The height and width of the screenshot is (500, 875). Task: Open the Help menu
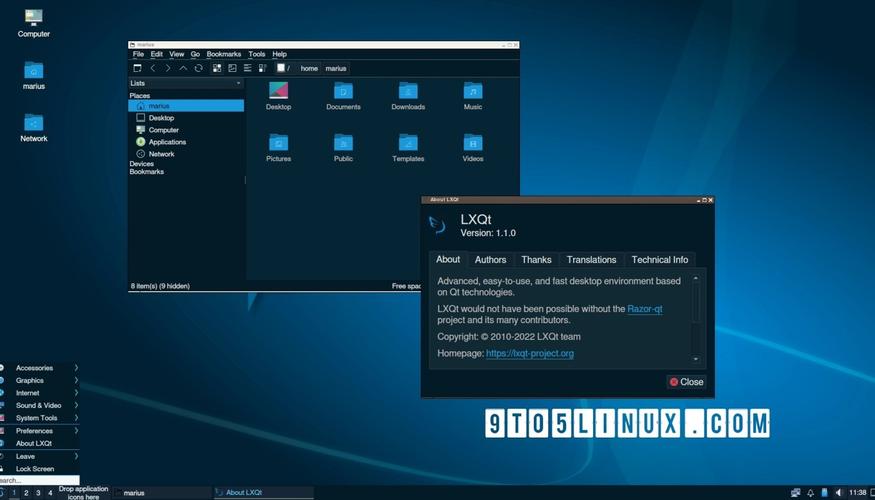[x=280, y=54]
